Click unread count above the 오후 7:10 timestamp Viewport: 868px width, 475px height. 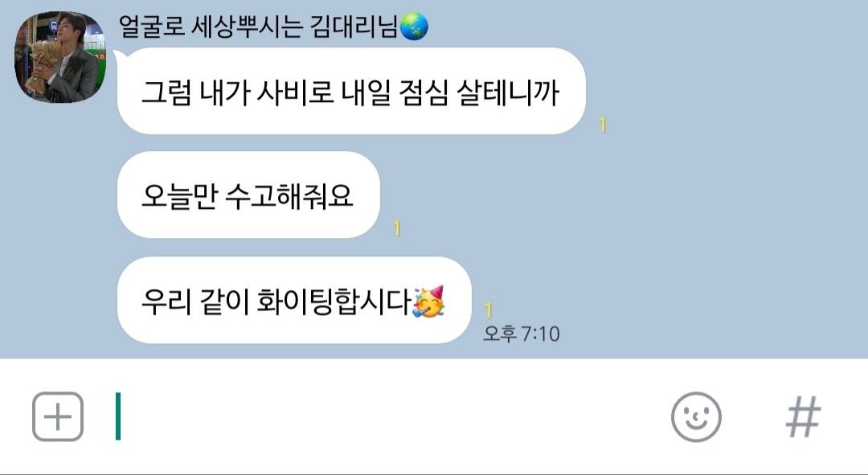pyautogui.click(x=489, y=310)
